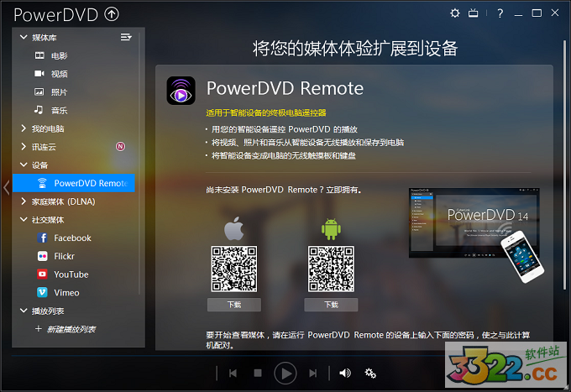Open Vimeo social media entry
This screenshot has height=392, width=571.
coord(66,293)
